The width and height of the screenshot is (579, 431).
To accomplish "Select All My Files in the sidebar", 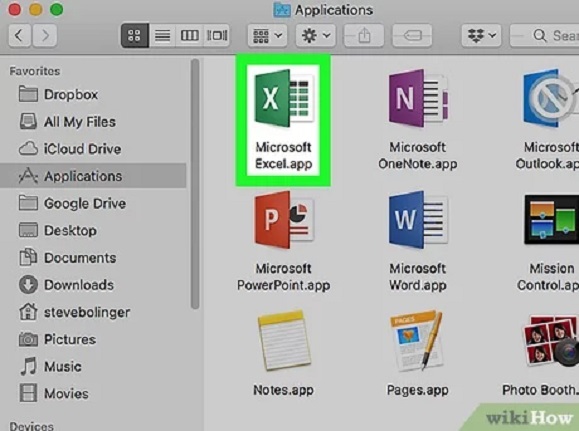I will (93, 122).
